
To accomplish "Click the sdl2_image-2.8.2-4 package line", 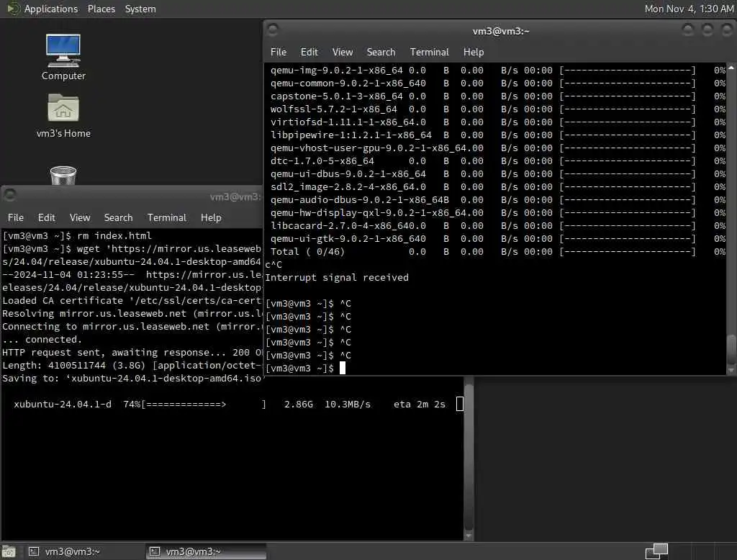I will tap(498, 187).
